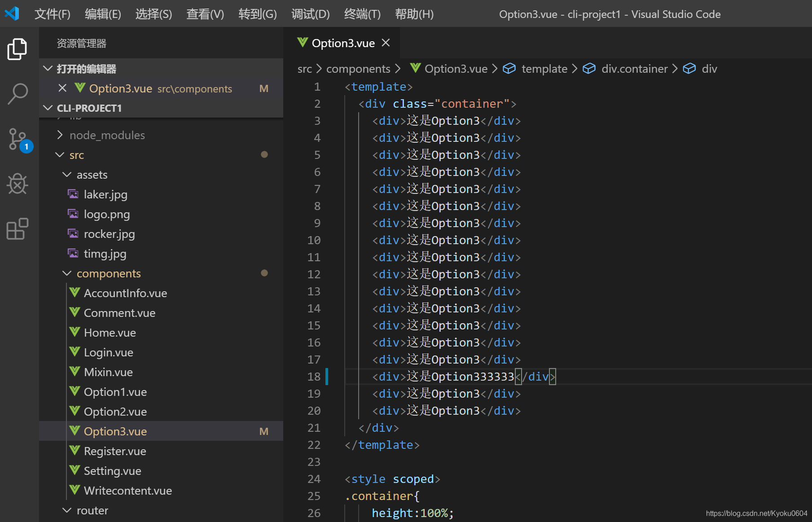Click the Vue icon in editor tab
This screenshot has height=522, width=812.
pos(303,42)
